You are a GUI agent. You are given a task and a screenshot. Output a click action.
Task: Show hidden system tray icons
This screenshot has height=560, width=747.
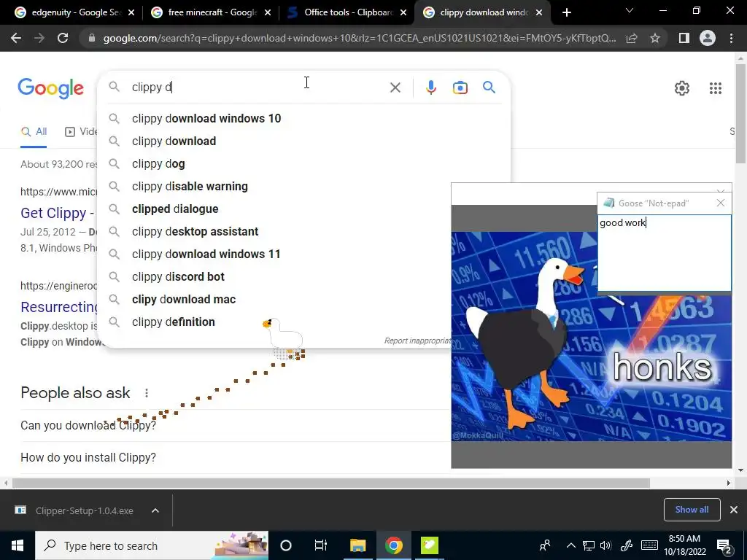pyautogui.click(x=570, y=545)
